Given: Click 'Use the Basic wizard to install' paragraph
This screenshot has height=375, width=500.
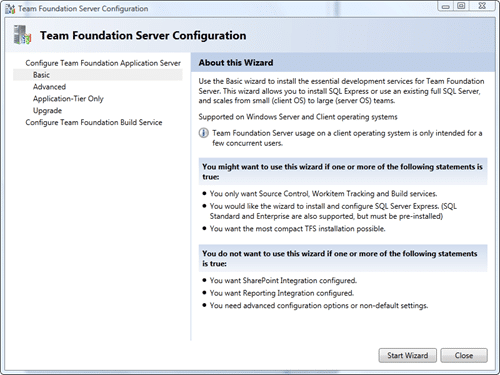Looking at the screenshot, I should point(341,91).
